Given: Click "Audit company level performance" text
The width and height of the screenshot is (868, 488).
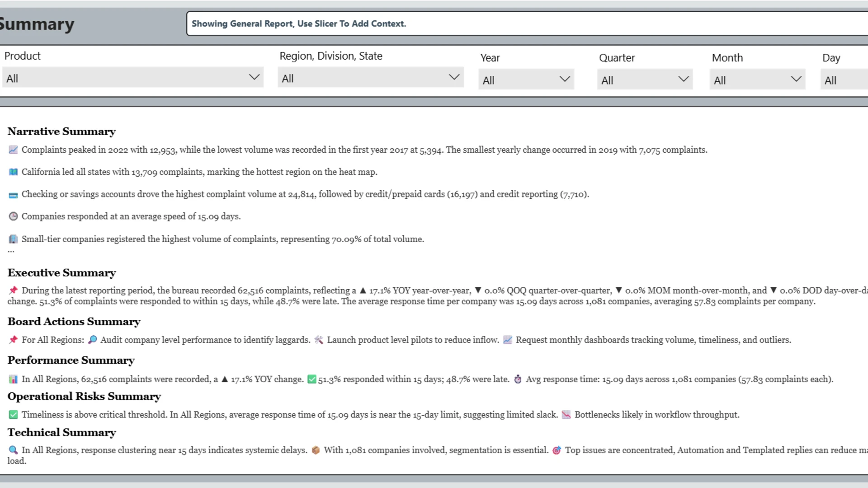Looking at the screenshot, I should click(205, 340).
